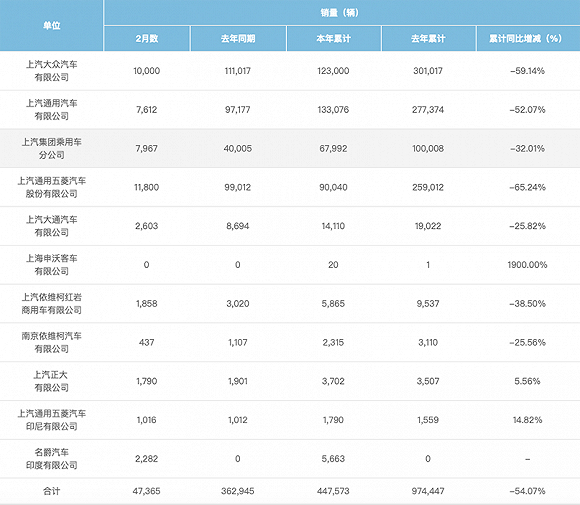This screenshot has width=580, height=505.
Task: Select the cell showing 97,177
Action: [x=238, y=110]
